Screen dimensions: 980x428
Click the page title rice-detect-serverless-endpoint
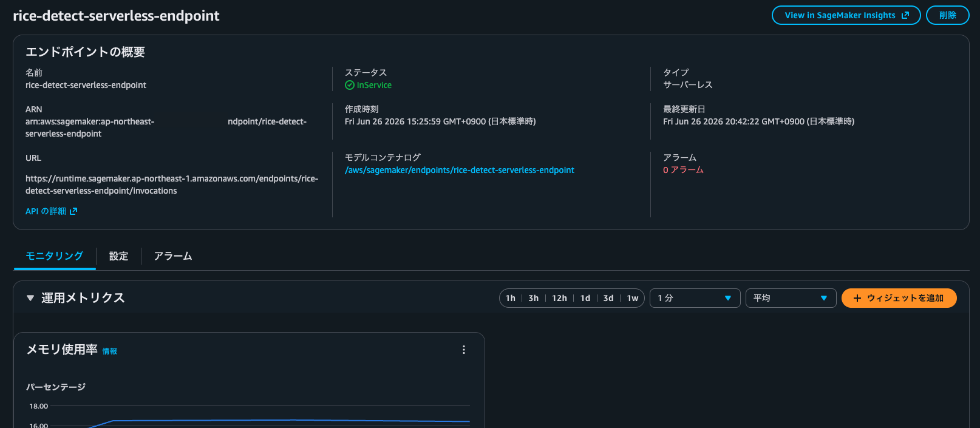(116, 16)
